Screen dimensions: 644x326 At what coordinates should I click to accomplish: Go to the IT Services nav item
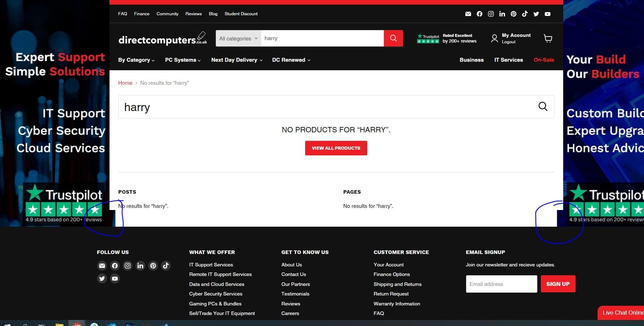[x=509, y=60]
